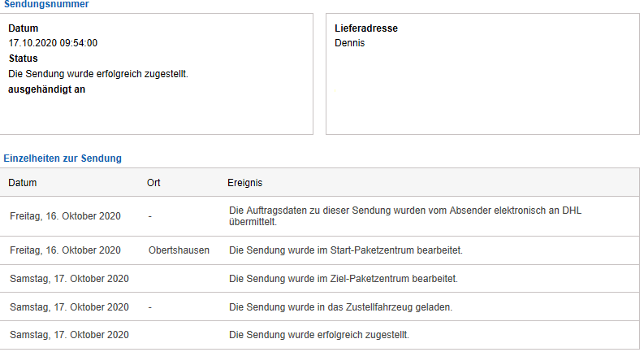This screenshot has height=352, width=644.
Task: Click the Lieferadresse label
Action: (365, 28)
